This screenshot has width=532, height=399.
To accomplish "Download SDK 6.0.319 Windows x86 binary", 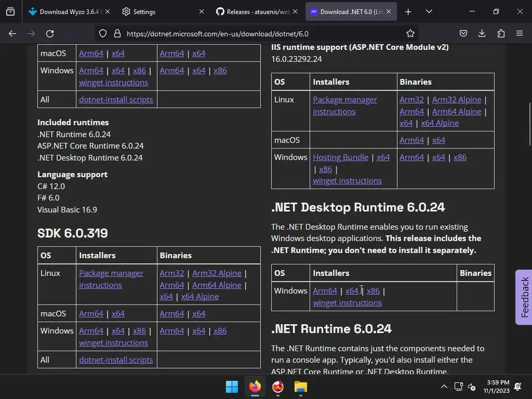I will coord(220,331).
